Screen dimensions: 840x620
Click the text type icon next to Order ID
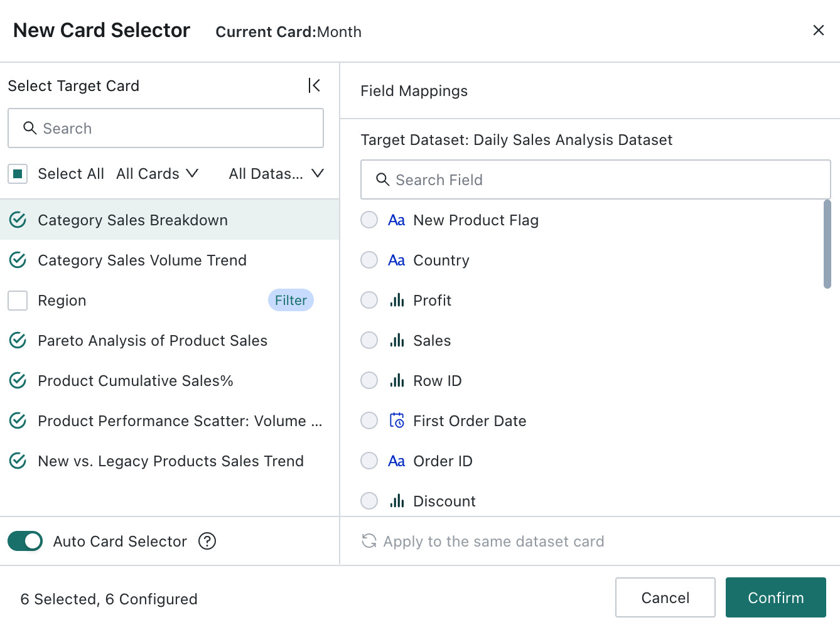click(397, 461)
